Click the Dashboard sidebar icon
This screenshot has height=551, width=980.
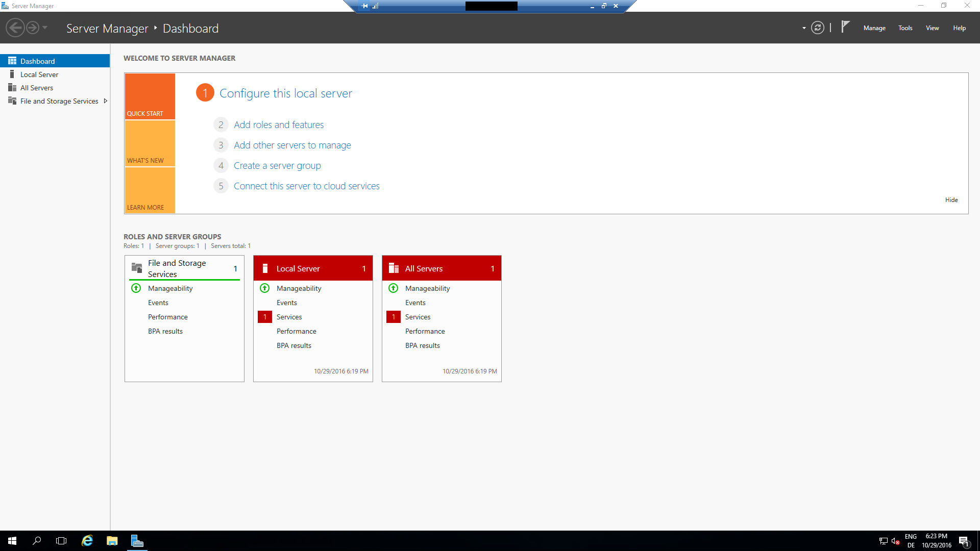(12, 61)
